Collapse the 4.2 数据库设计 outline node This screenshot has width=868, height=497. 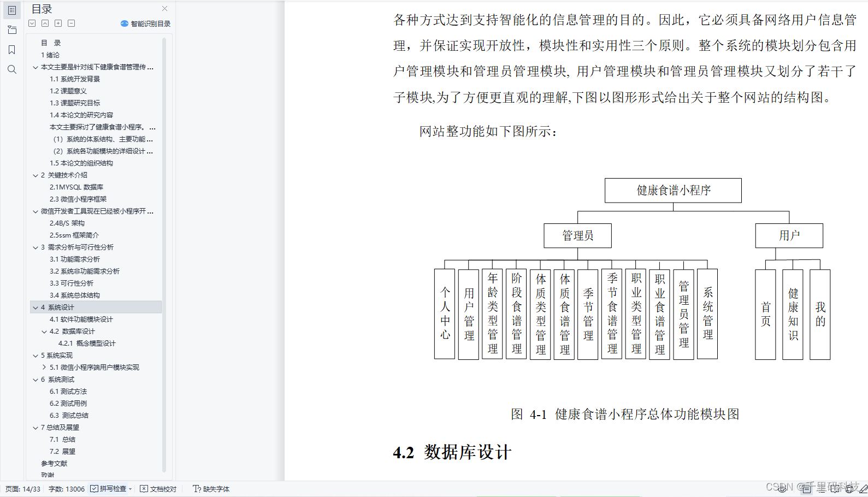coord(44,332)
